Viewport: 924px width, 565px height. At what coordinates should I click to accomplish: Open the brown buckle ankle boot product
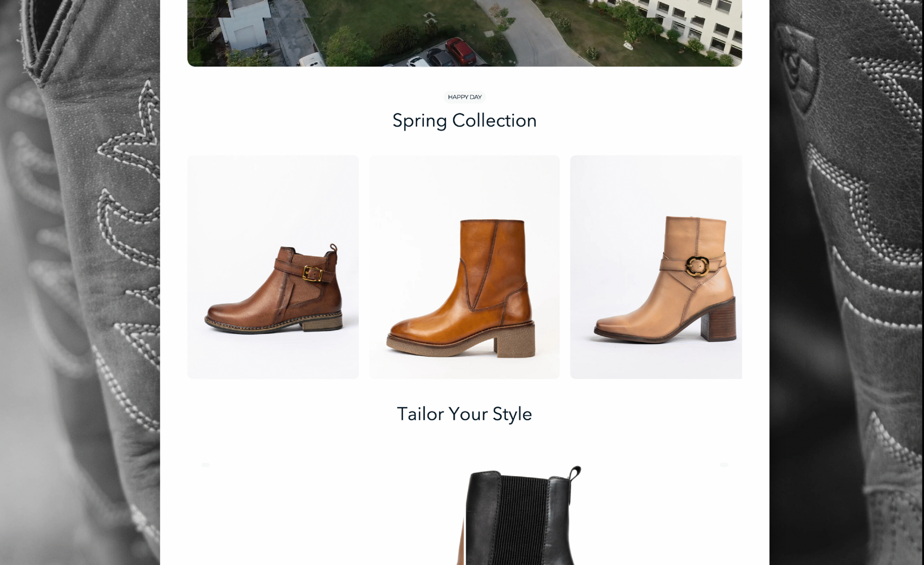273,267
